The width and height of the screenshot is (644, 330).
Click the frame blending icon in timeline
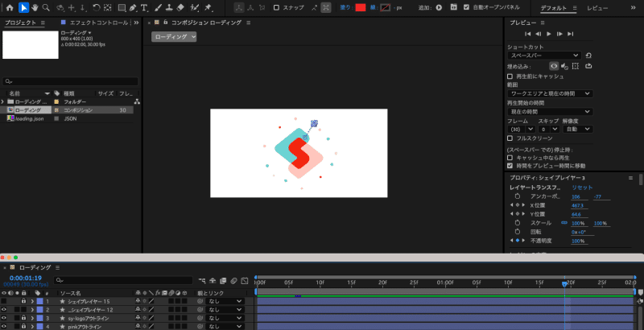[223, 281]
